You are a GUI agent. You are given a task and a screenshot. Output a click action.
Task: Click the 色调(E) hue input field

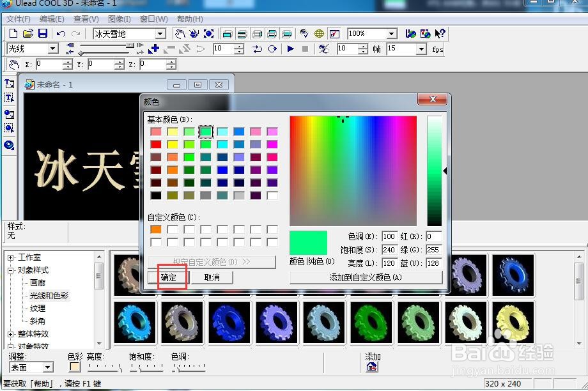pyautogui.click(x=389, y=236)
